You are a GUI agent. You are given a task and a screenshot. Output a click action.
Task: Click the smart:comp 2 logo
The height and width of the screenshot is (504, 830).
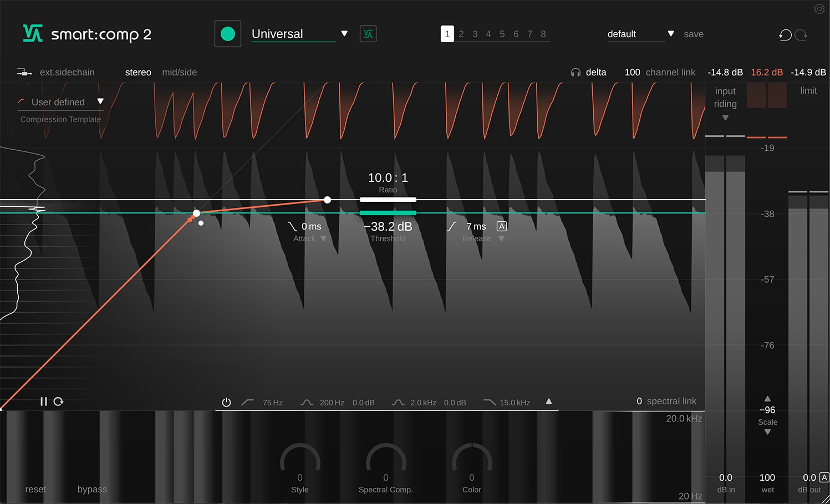(87, 34)
